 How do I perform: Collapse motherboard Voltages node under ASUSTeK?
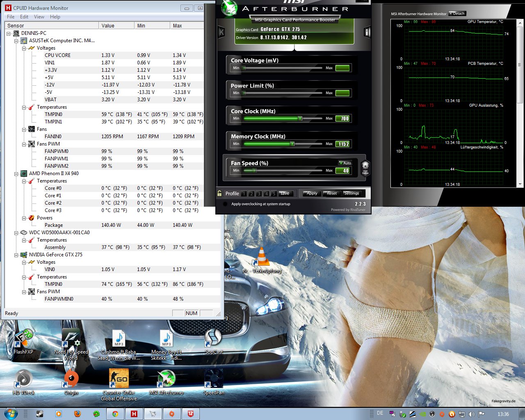point(24,48)
